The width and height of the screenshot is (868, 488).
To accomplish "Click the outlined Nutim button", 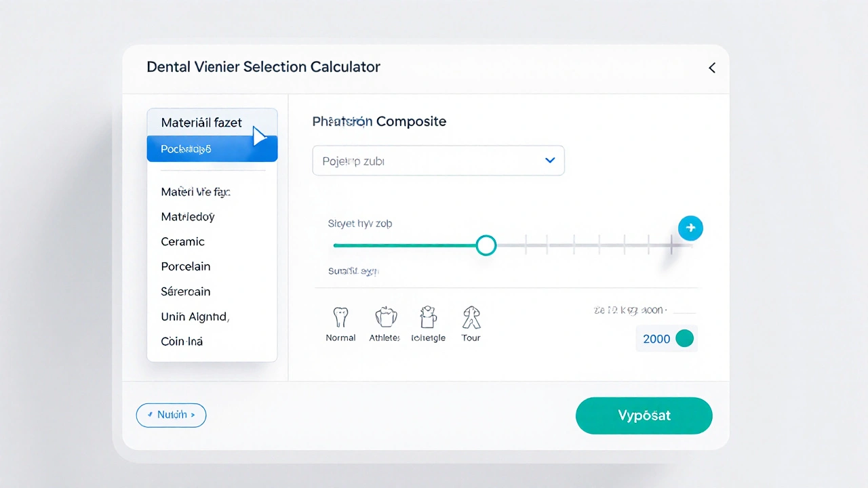I will coord(171,415).
